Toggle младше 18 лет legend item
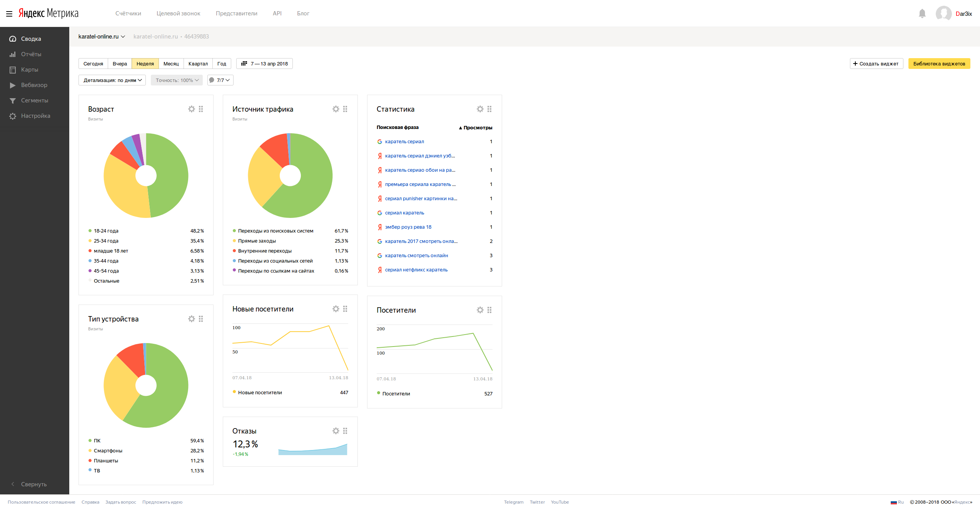Viewport: 980px width, 509px height. [146, 251]
